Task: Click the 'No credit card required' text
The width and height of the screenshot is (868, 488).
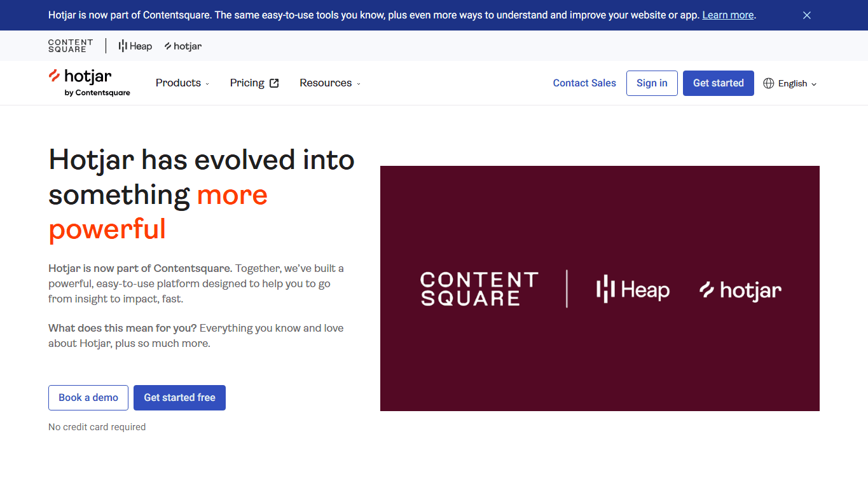Action: [x=97, y=427]
